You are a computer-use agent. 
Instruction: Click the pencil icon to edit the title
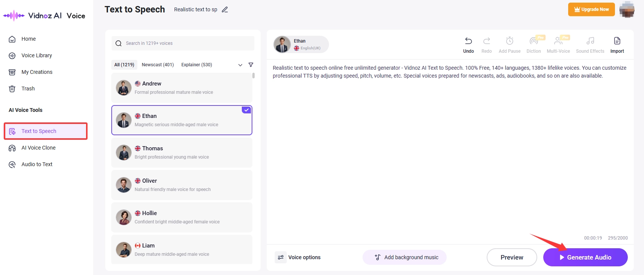point(225,10)
